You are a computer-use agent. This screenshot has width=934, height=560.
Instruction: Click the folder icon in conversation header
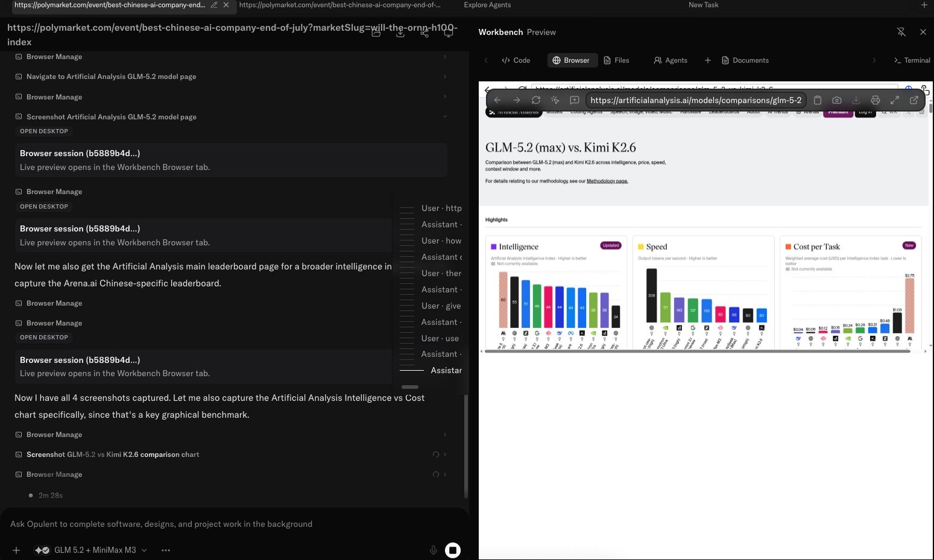[376, 33]
